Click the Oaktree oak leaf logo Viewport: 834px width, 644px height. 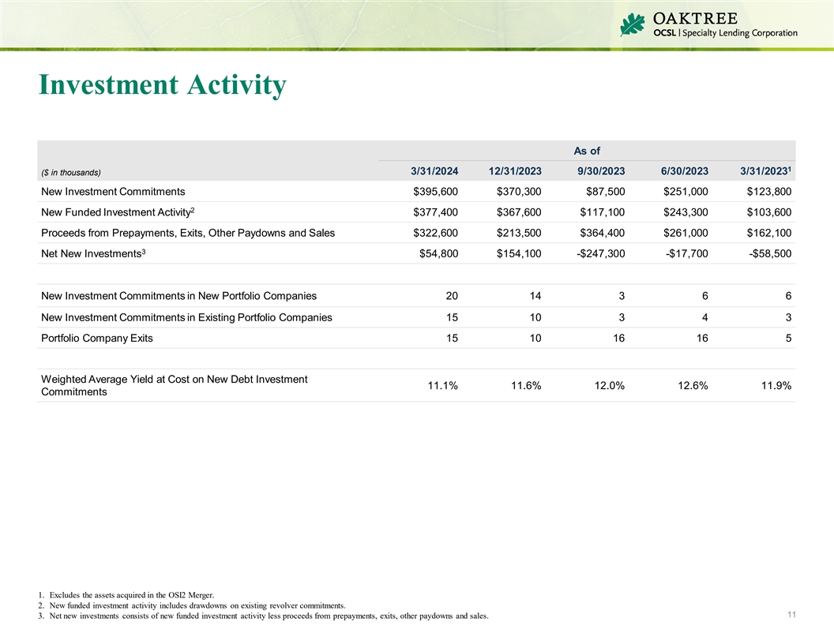click(x=633, y=24)
